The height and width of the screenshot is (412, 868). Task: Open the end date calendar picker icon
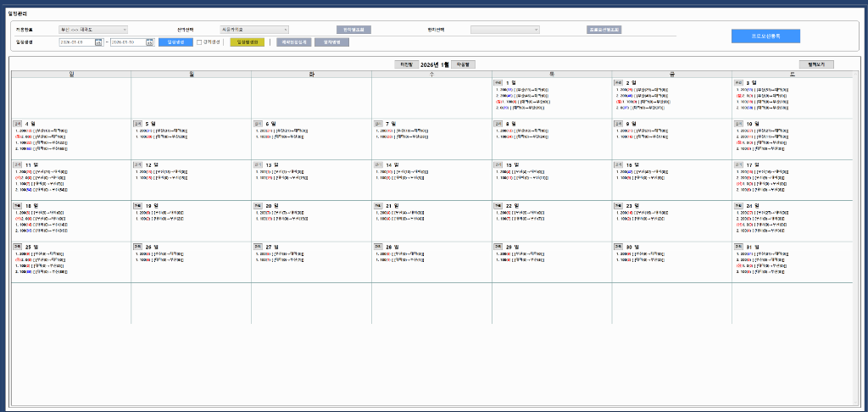[150, 42]
